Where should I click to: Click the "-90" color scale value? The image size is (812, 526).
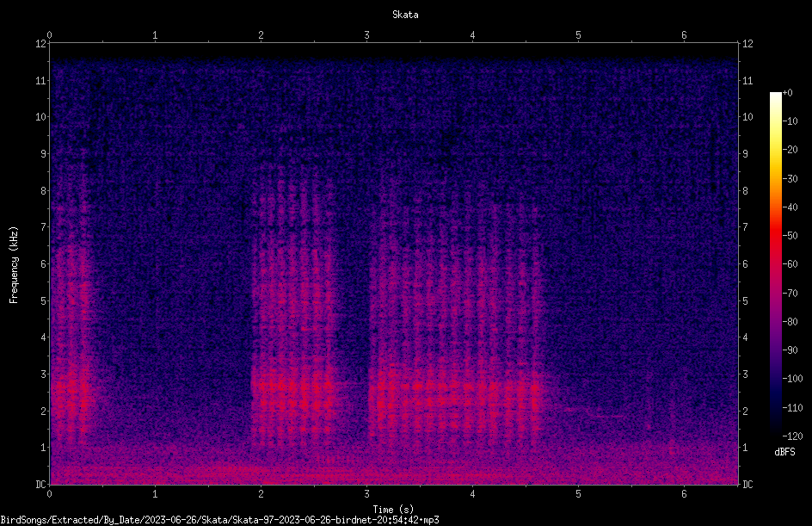[790, 350]
